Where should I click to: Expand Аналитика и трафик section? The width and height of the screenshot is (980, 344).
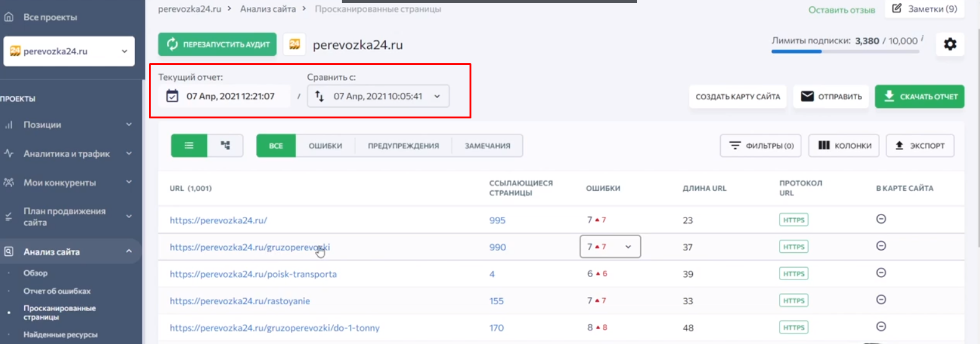click(129, 153)
